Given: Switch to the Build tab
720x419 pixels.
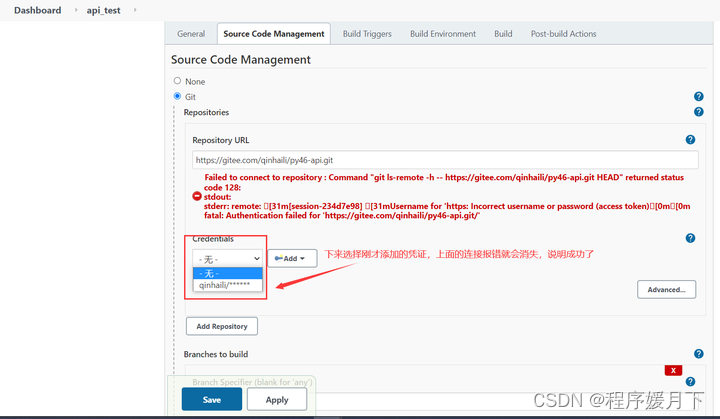Looking at the screenshot, I should 503,34.
